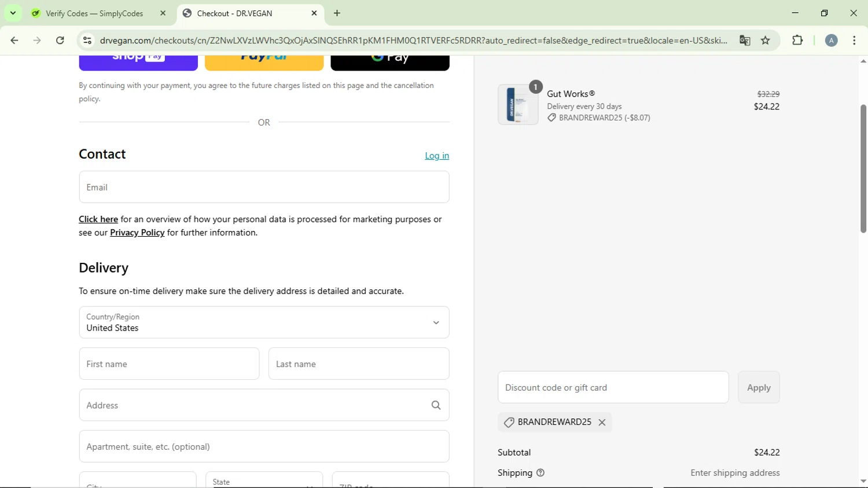The width and height of the screenshot is (868, 488).
Task: Open the browser profile avatar
Action: click(x=832, y=41)
